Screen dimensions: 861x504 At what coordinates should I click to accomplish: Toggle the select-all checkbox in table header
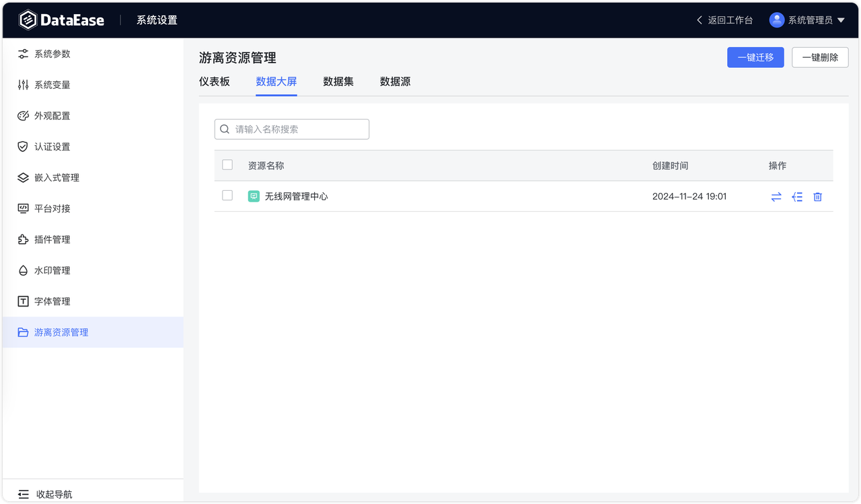227,165
